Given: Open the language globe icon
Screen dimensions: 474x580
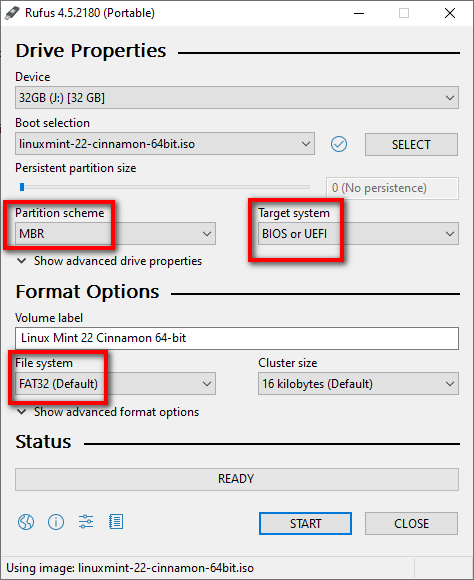Looking at the screenshot, I should (x=26, y=522).
